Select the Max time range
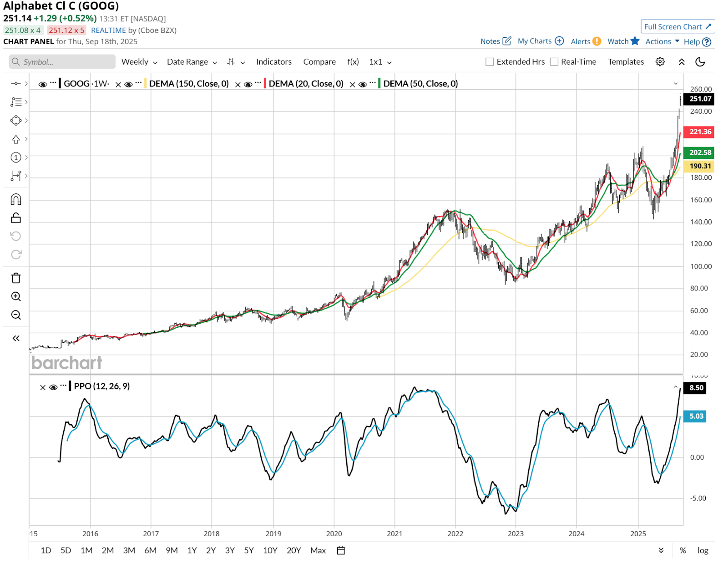728x564 pixels. [318, 550]
